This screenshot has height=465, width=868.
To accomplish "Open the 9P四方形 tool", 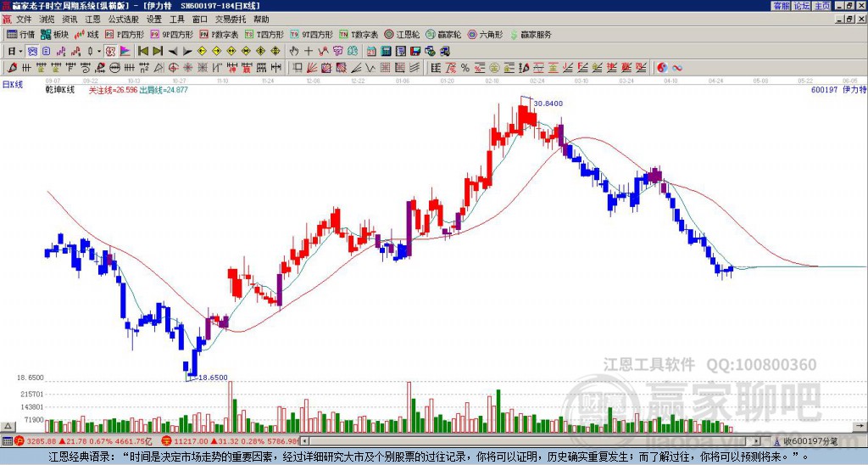I will pos(172,34).
